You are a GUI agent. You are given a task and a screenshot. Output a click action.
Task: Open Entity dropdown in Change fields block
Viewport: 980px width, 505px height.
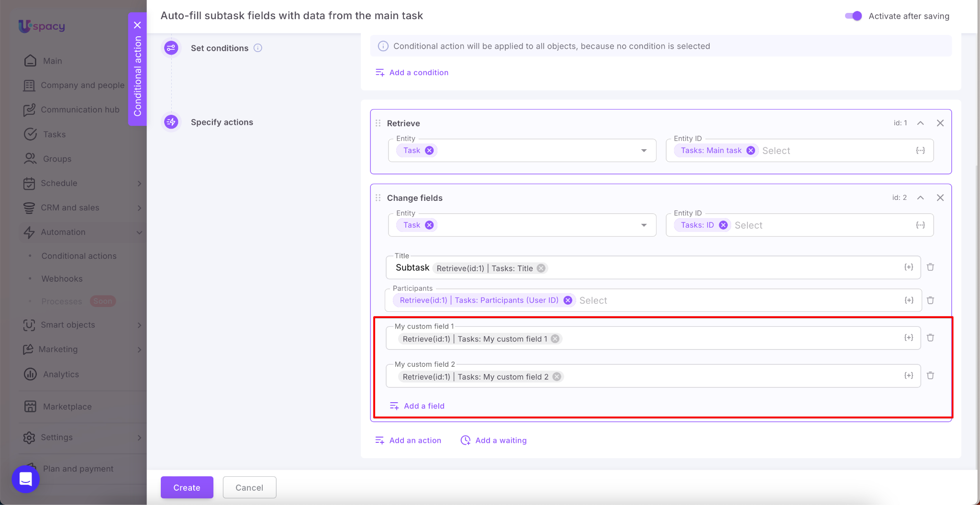click(x=644, y=225)
